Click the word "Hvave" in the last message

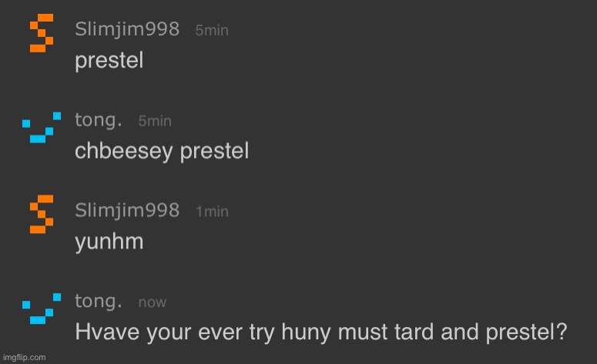[x=100, y=332]
